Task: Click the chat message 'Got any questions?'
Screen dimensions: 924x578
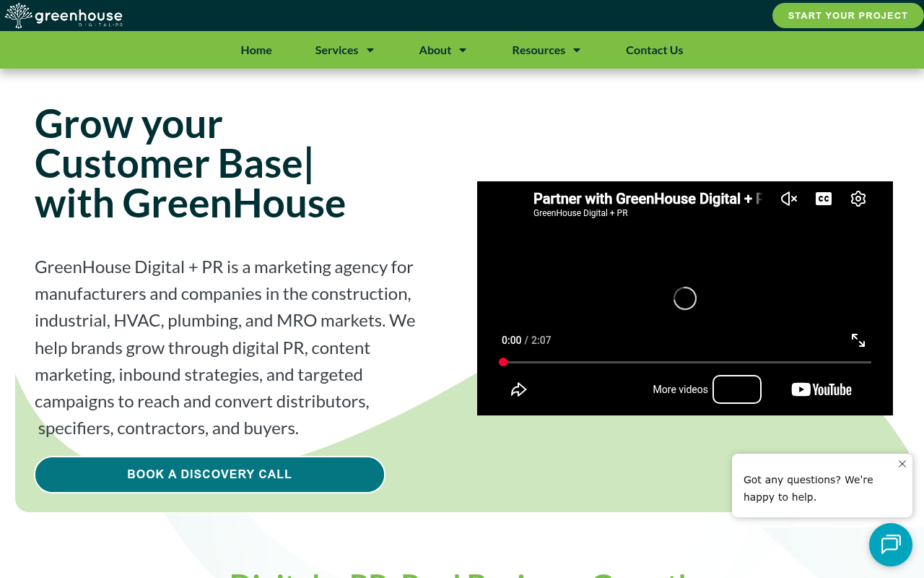Action: coord(808,488)
